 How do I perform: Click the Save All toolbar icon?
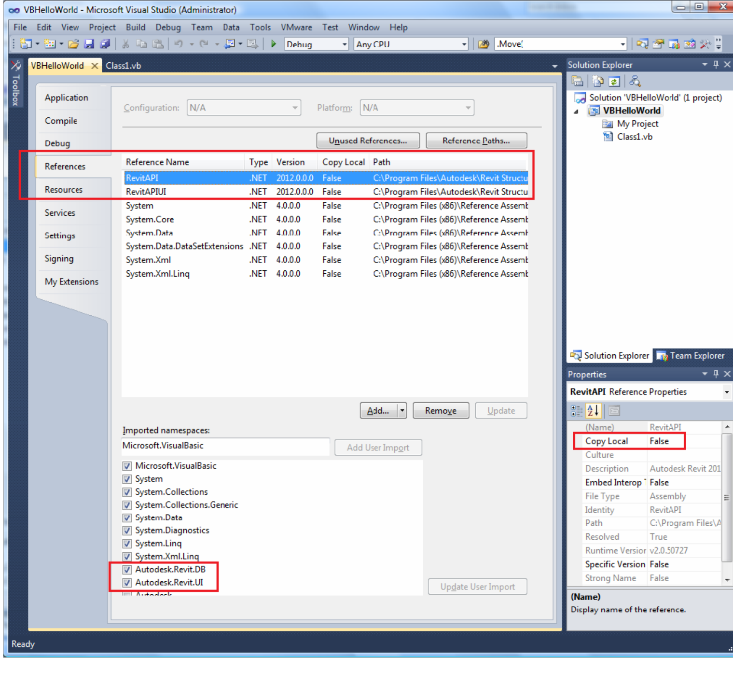coord(105,44)
